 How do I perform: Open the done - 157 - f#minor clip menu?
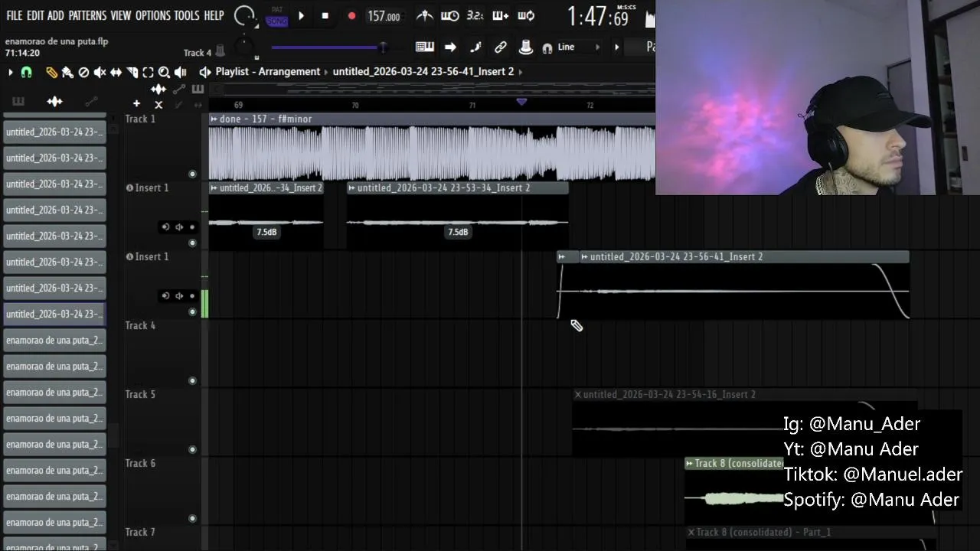(x=214, y=119)
